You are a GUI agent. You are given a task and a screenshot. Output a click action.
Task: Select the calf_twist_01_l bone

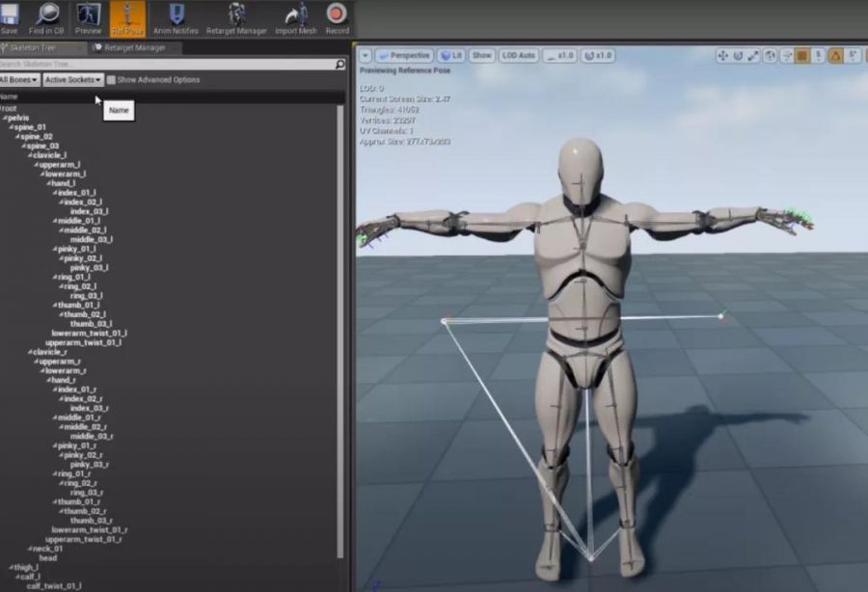click(x=54, y=586)
